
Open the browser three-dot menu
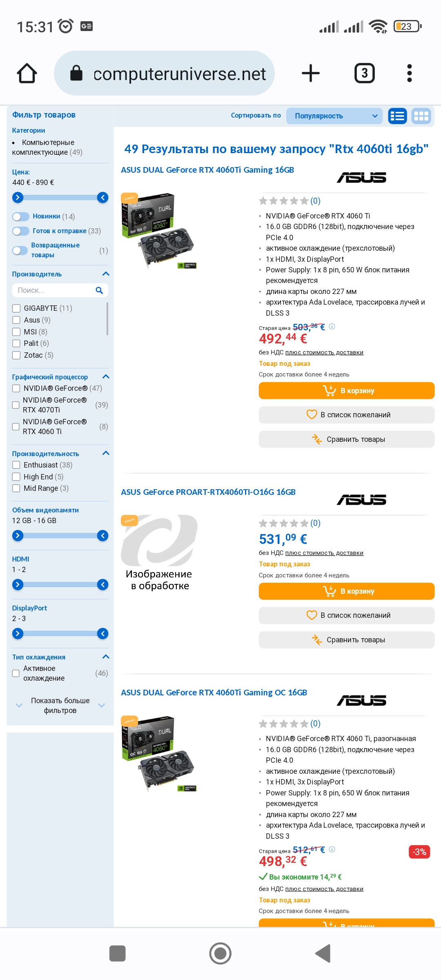[409, 73]
